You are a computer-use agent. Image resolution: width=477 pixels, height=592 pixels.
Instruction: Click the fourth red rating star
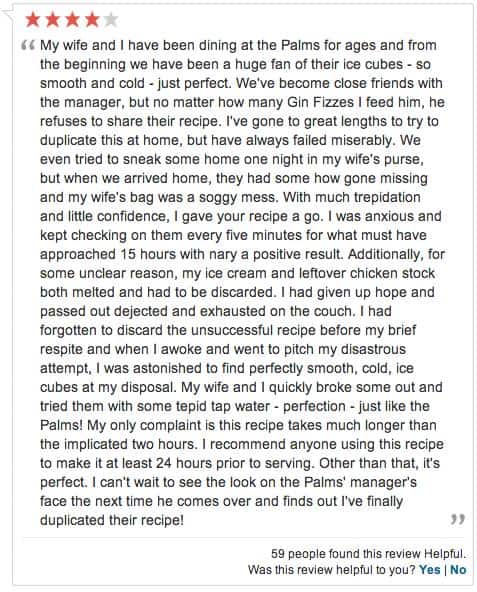pos(92,19)
